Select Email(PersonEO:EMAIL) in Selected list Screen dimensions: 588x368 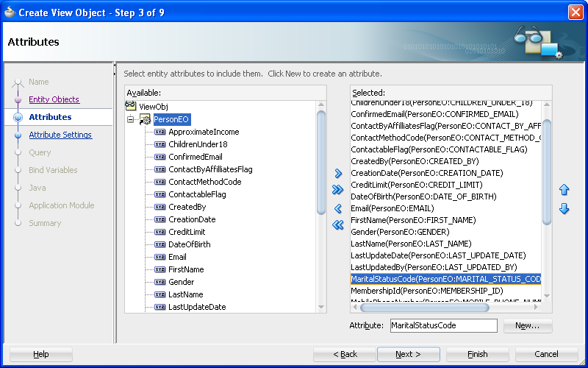[445, 208]
